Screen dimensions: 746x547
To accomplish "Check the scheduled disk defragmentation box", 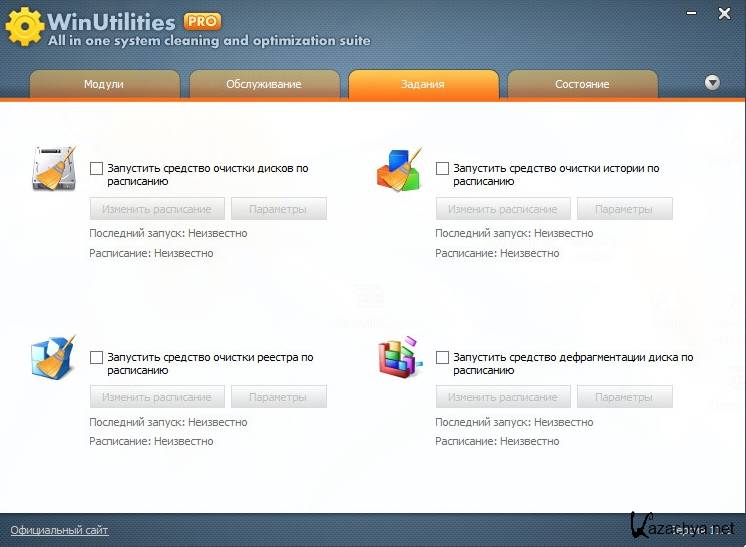I will tap(443, 358).
